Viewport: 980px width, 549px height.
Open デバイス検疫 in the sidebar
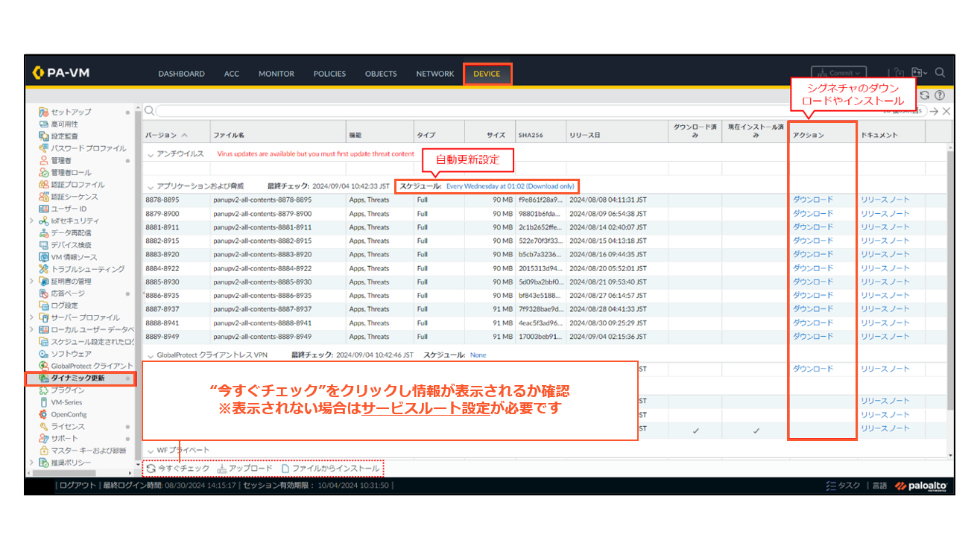pos(71,244)
